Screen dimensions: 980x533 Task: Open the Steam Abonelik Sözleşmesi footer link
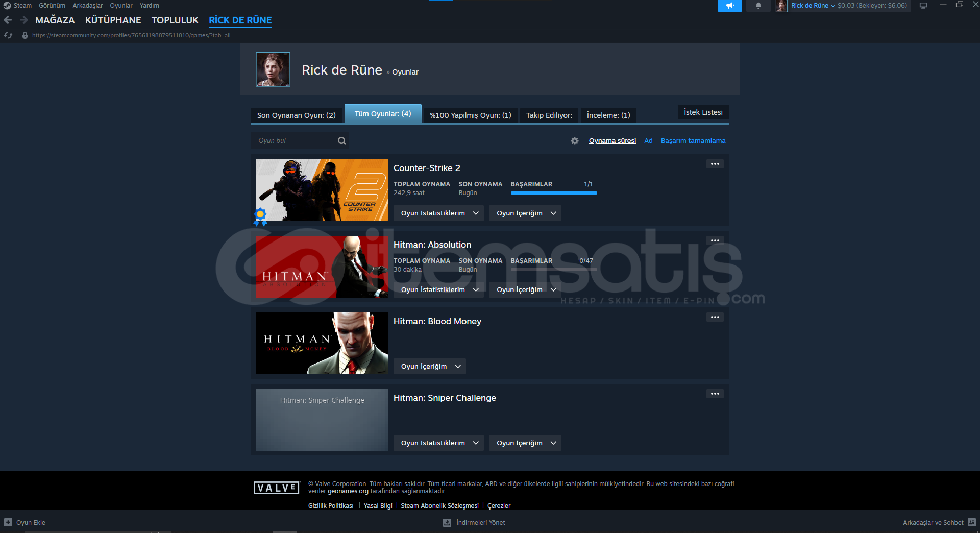pyautogui.click(x=439, y=506)
